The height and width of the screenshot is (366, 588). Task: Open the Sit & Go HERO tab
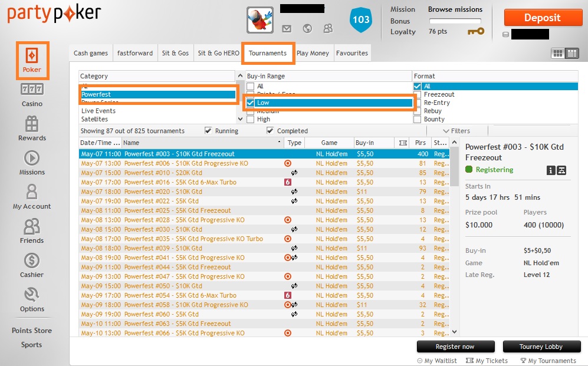tap(218, 53)
